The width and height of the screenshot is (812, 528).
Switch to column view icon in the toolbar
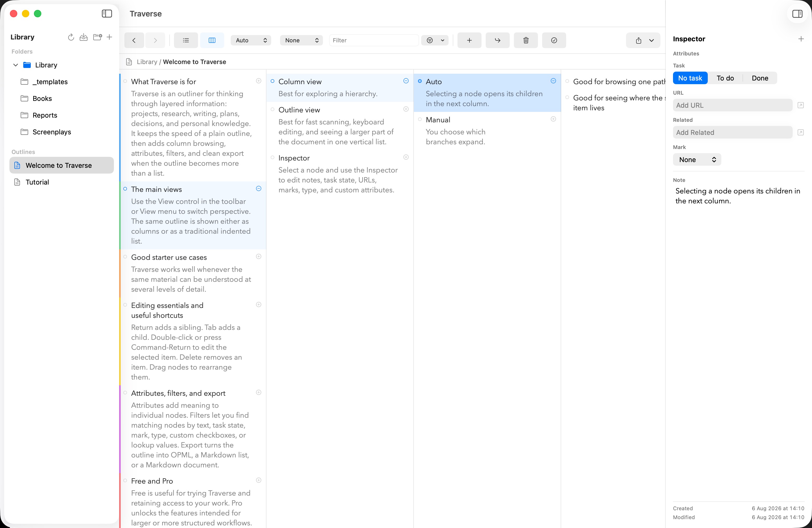coord(212,40)
